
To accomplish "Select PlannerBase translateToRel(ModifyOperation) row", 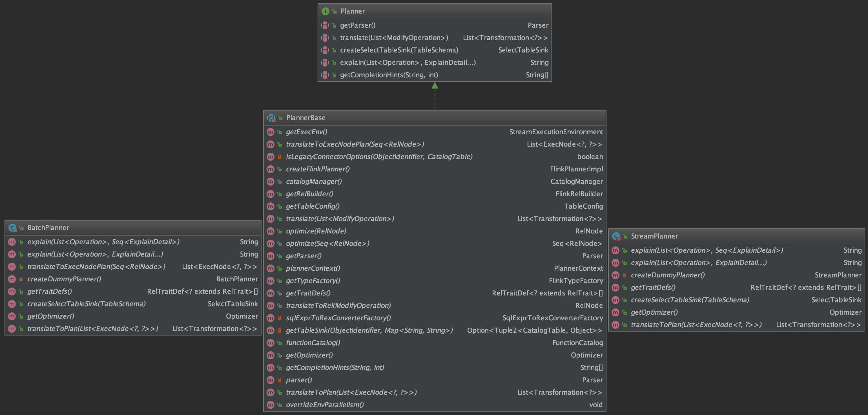I will [x=435, y=305].
